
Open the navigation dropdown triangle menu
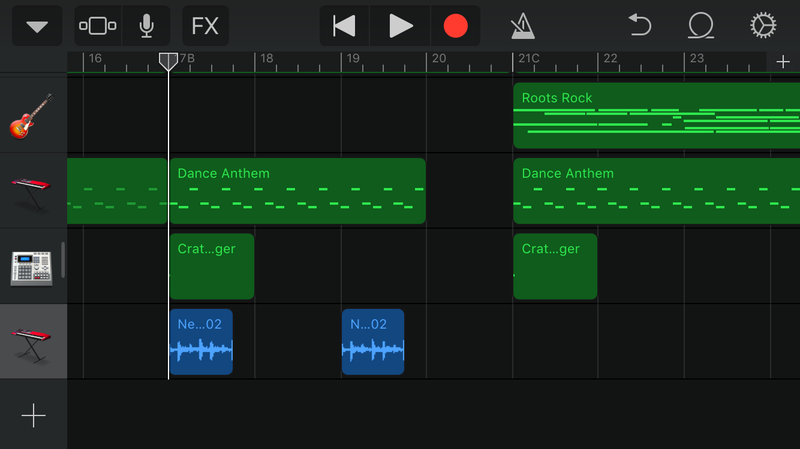point(37,26)
